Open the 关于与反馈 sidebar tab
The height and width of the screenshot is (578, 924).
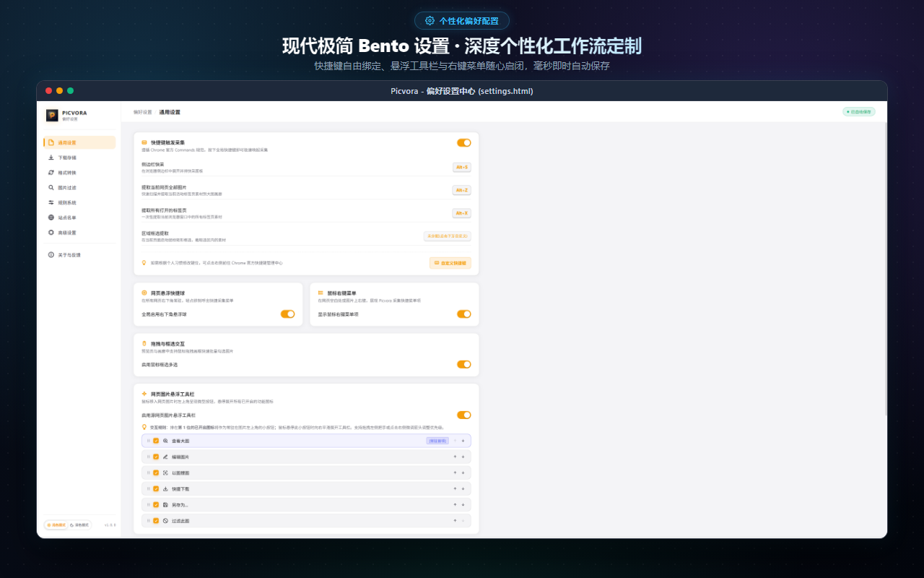pos(79,255)
